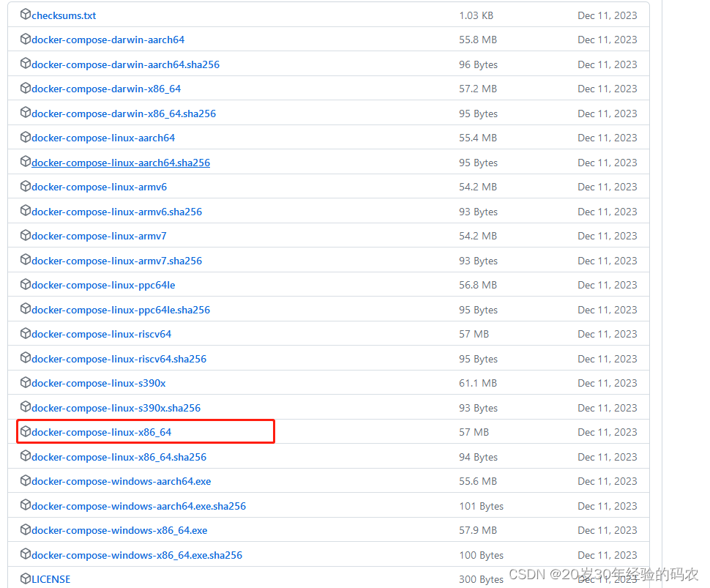
Task: Click package icon next to docker-compose-windows-x86_64.exe.sha256
Action: (26, 554)
